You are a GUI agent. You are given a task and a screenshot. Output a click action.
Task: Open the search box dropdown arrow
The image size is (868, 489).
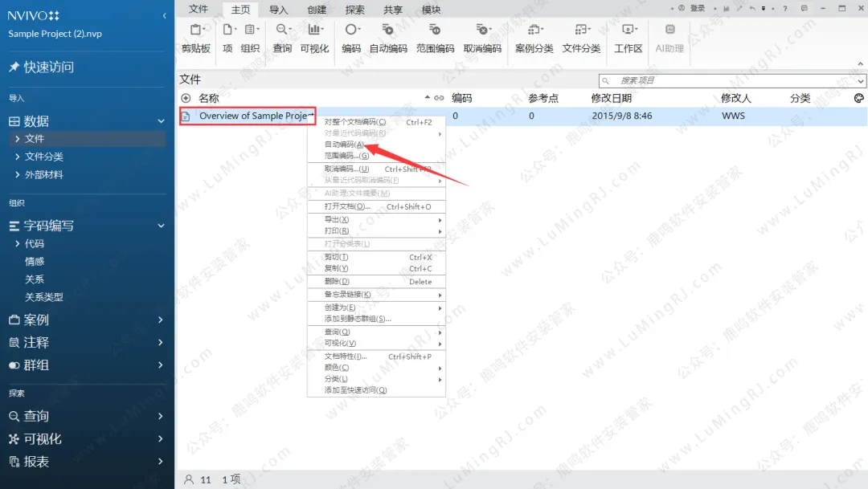tap(862, 81)
